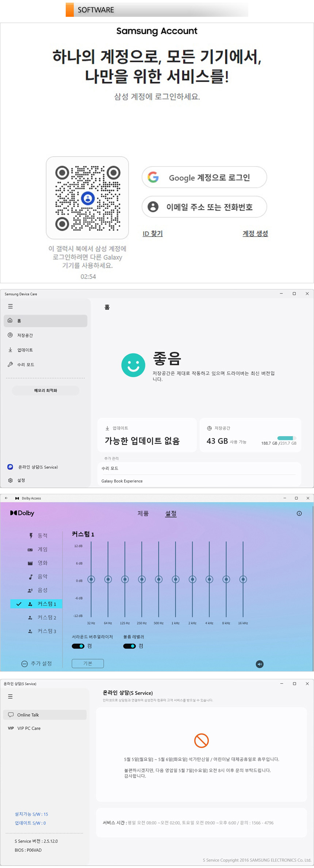The image size is (314, 868).
Task: Minimize the Dolby Access window
Action: (x=285, y=498)
